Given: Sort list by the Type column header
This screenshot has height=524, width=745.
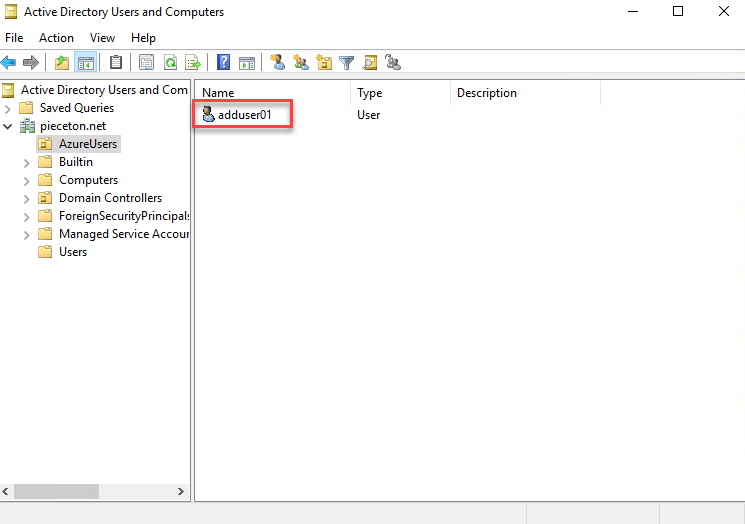Looking at the screenshot, I should tap(400, 93).
